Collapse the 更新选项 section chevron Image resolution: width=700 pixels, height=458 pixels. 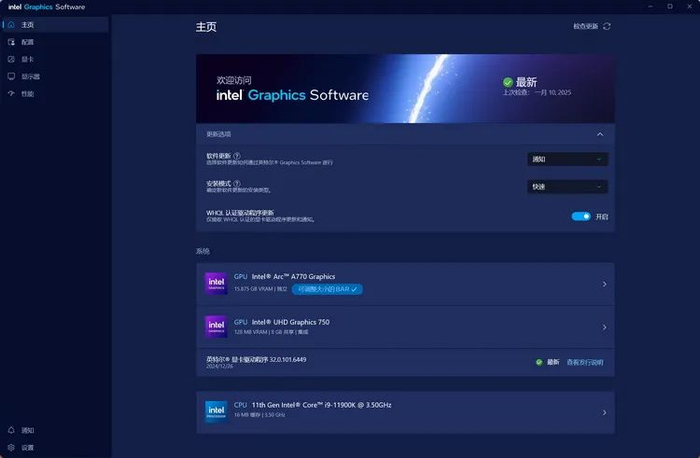click(600, 134)
